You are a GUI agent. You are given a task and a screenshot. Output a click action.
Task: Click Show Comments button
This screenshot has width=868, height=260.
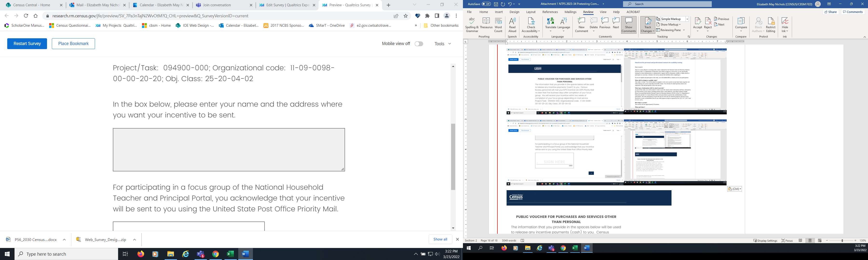[628, 25]
